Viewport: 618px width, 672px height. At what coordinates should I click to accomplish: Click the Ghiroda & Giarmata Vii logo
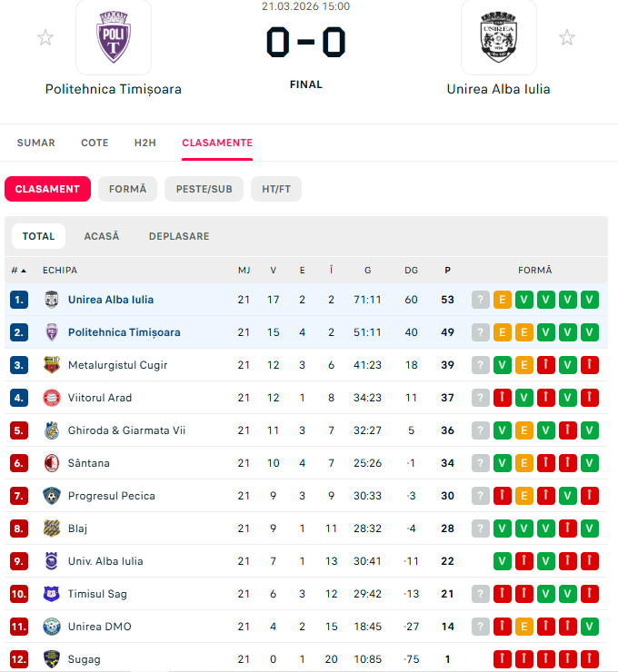click(x=52, y=430)
